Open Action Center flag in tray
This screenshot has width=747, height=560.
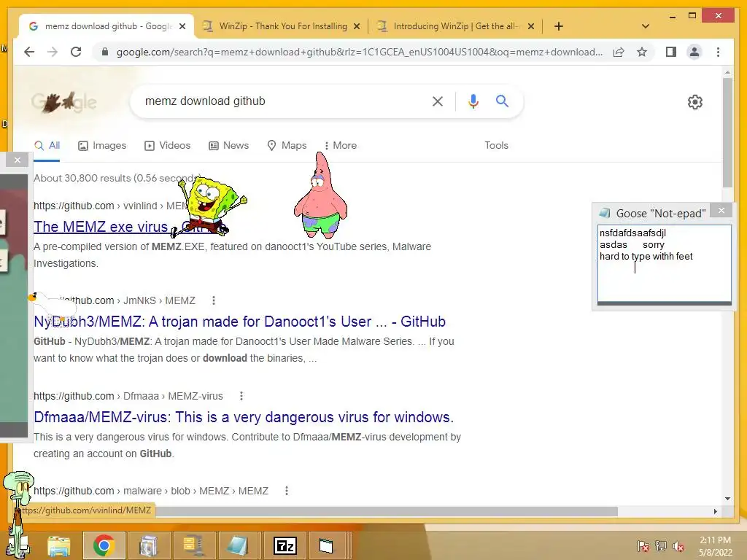[643, 546]
